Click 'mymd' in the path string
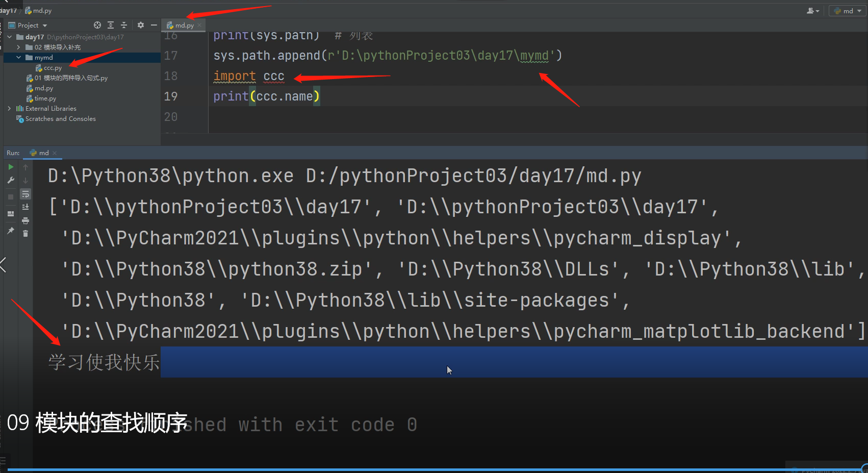Image resolution: width=868 pixels, height=473 pixels. 534,55
